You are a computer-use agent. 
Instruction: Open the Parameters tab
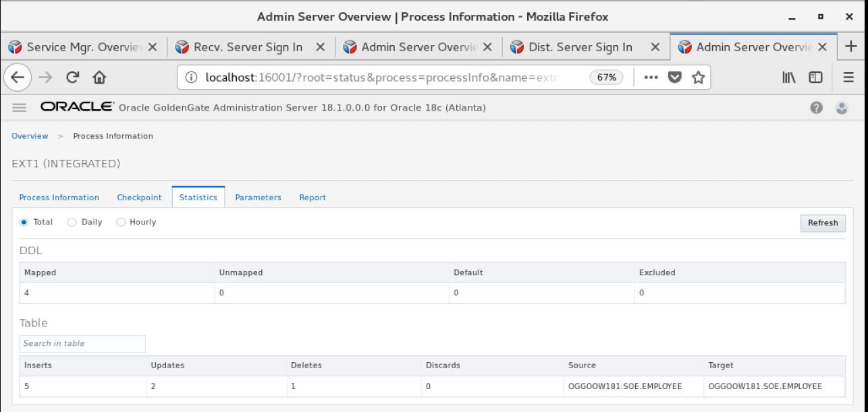(x=258, y=198)
